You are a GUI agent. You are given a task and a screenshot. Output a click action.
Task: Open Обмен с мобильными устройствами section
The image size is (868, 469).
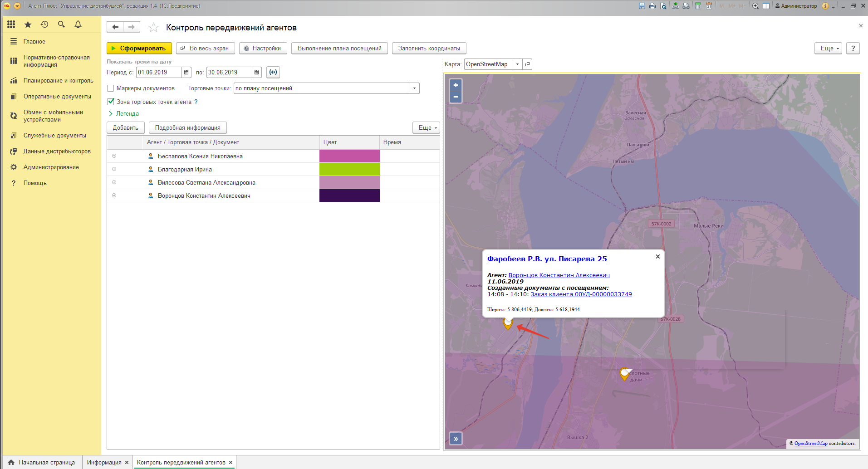tap(52, 116)
